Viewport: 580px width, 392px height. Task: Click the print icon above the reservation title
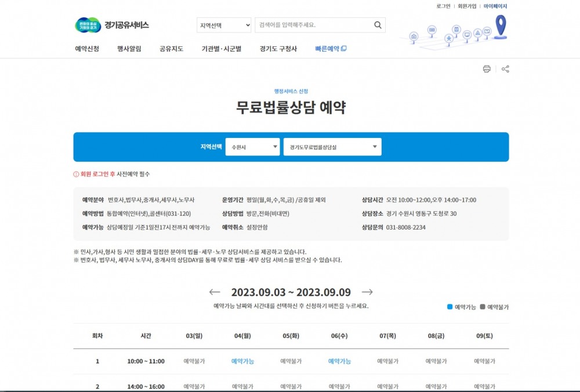pyautogui.click(x=487, y=68)
